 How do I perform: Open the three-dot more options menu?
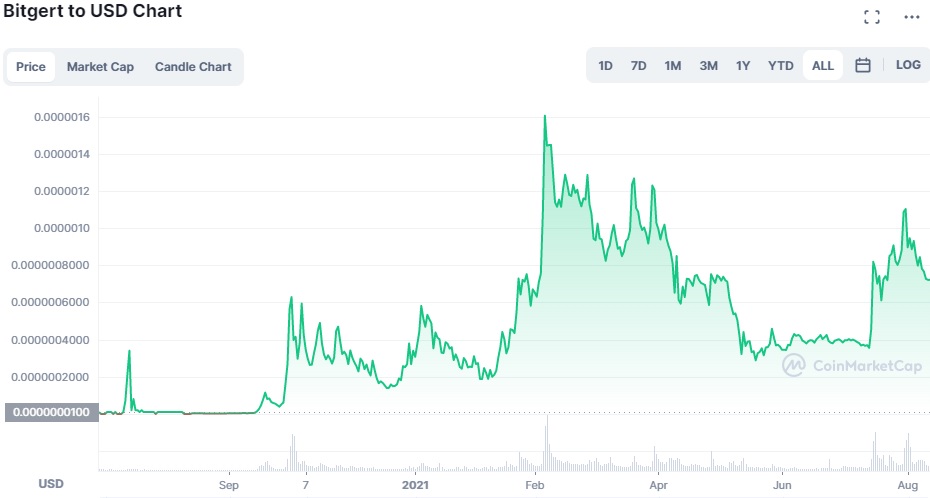912,17
